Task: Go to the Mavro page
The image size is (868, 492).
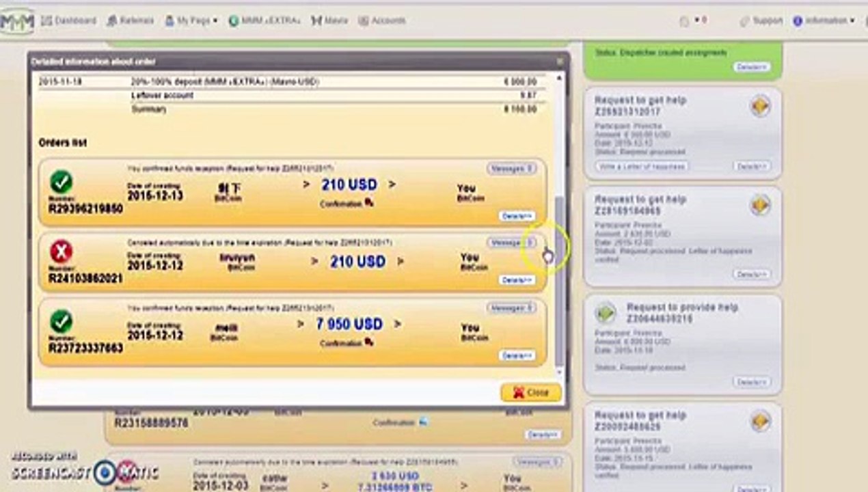Action: (x=329, y=21)
